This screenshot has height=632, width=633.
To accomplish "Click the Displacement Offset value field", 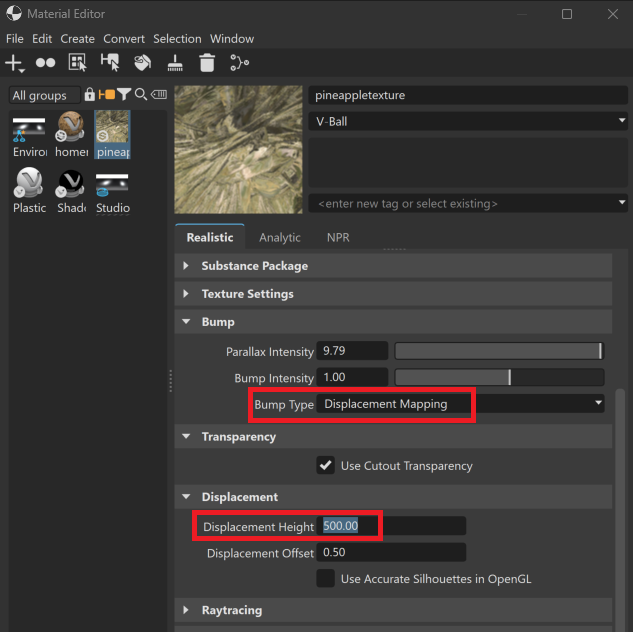I will point(391,552).
